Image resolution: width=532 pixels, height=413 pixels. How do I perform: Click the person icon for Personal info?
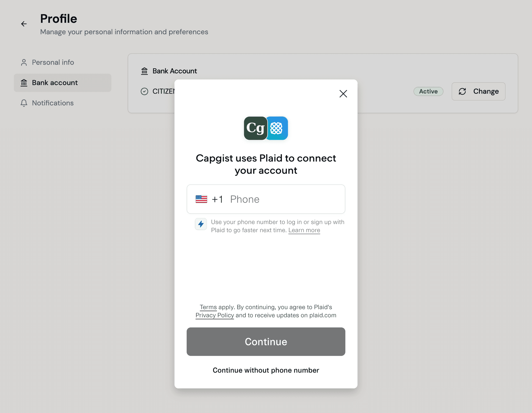point(24,62)
